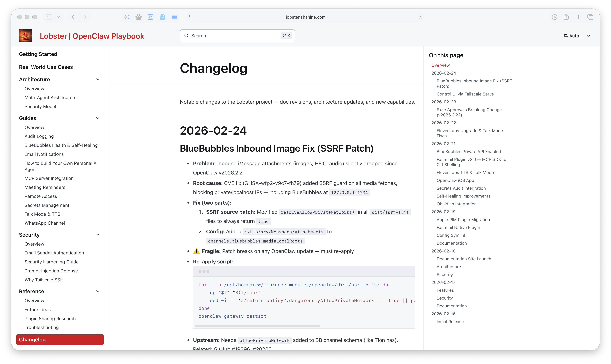This screenshot has height=364, width=611.
Task: Open tab overview icon
Action: click(x=590, y=17)
